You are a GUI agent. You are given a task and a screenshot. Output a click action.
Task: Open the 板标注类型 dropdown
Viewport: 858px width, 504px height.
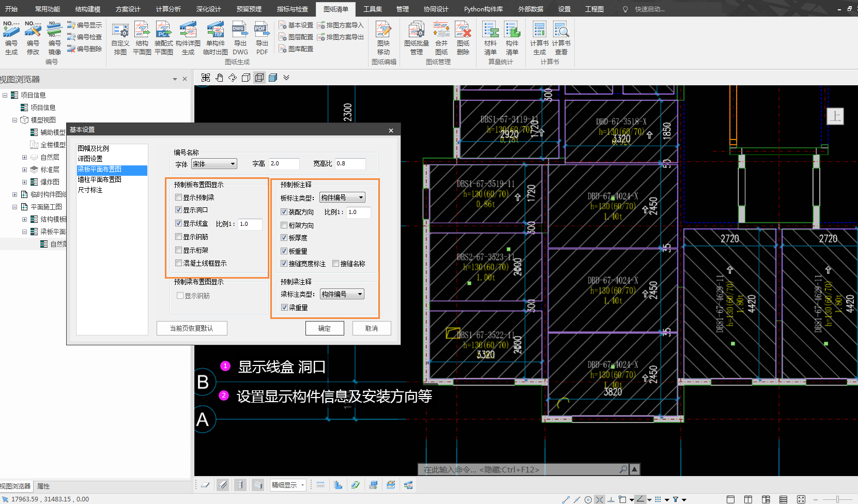[342, 197]
